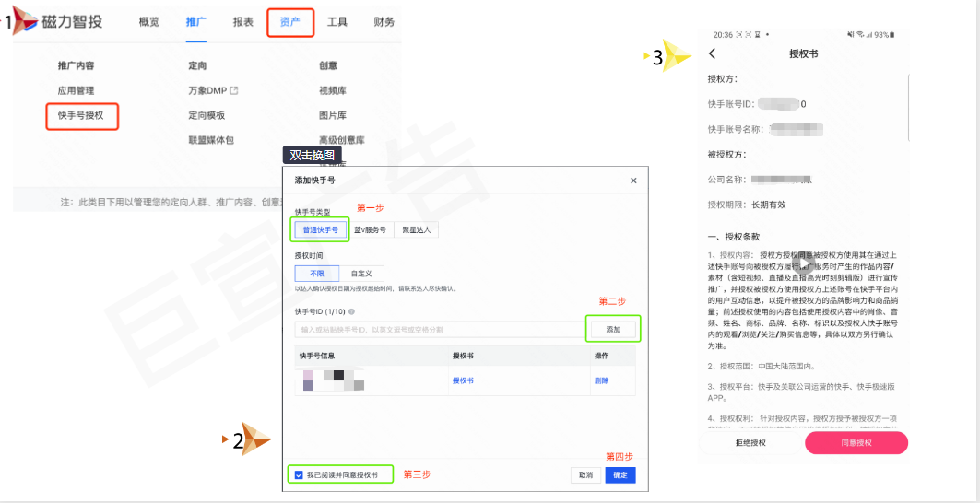This screenshot has height=503, width=980.
Task: Open 视频库 under 创意
Action: [x=333, y=90]
